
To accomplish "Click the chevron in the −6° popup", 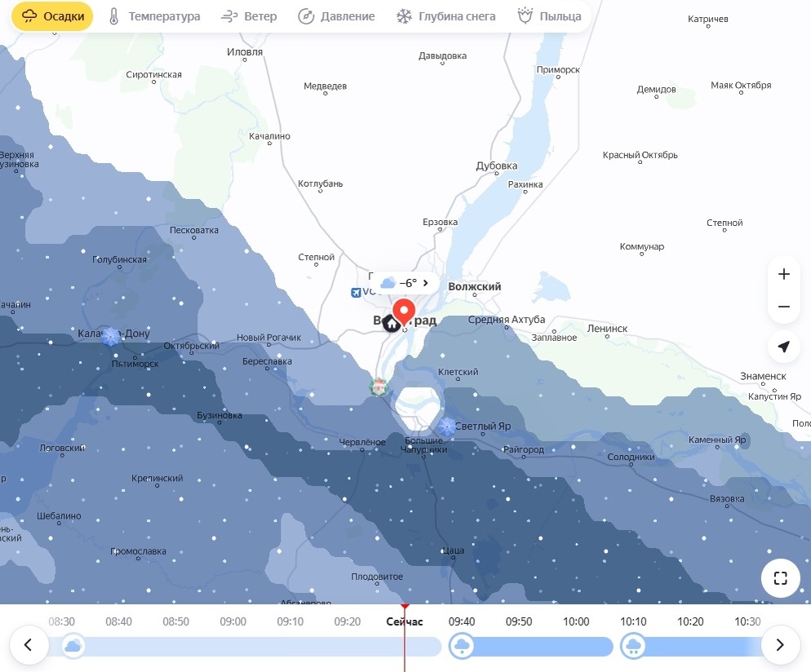I will point(426,283).
